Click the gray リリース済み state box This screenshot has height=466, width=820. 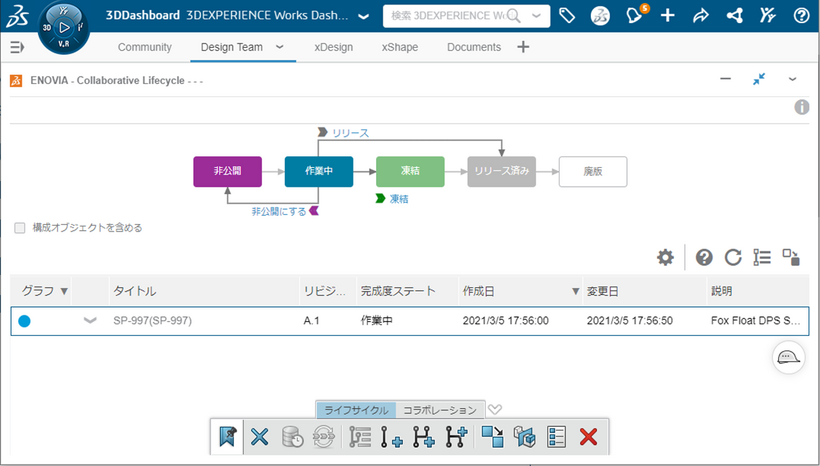coord(502,172)
